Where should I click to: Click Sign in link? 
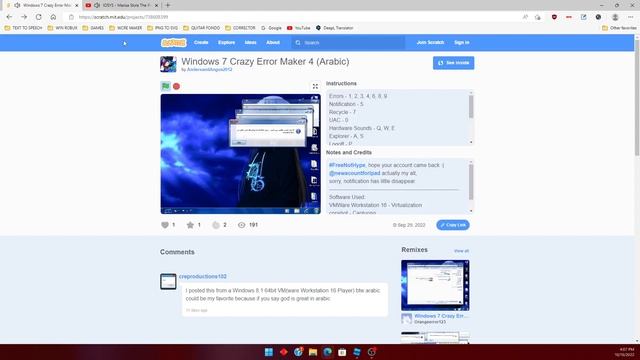point(462,42)
